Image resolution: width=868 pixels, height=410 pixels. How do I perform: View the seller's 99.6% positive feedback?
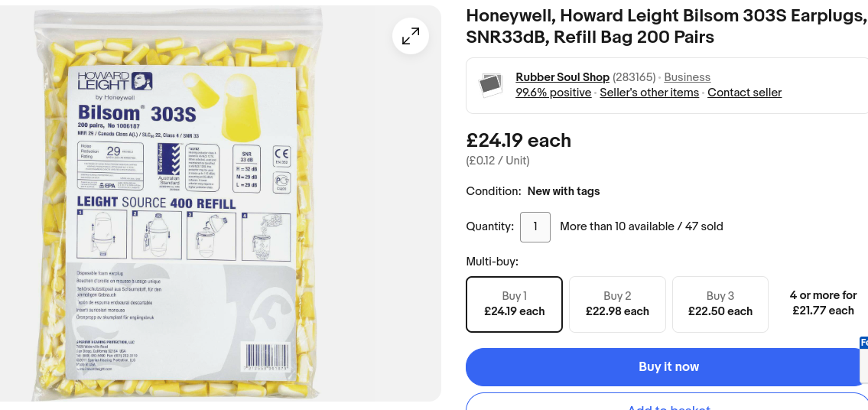[553, 93]
